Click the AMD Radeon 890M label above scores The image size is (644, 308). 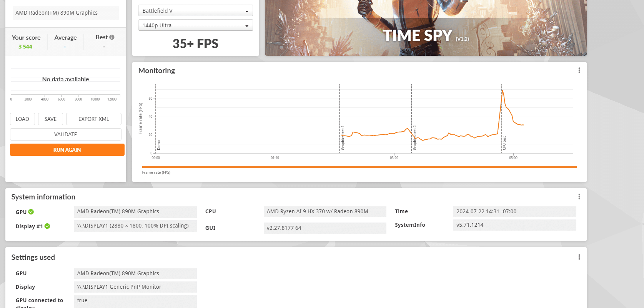[66, 13]
